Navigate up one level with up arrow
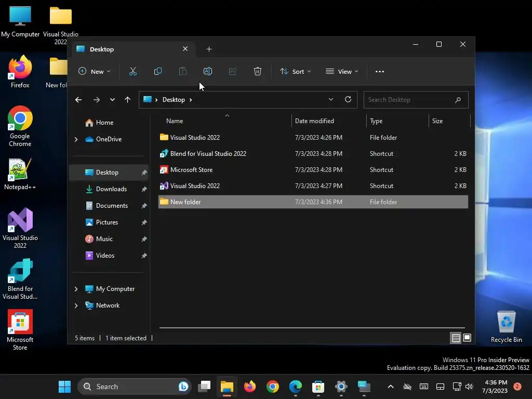Viewport: 532px width, 399px height. 128,100
